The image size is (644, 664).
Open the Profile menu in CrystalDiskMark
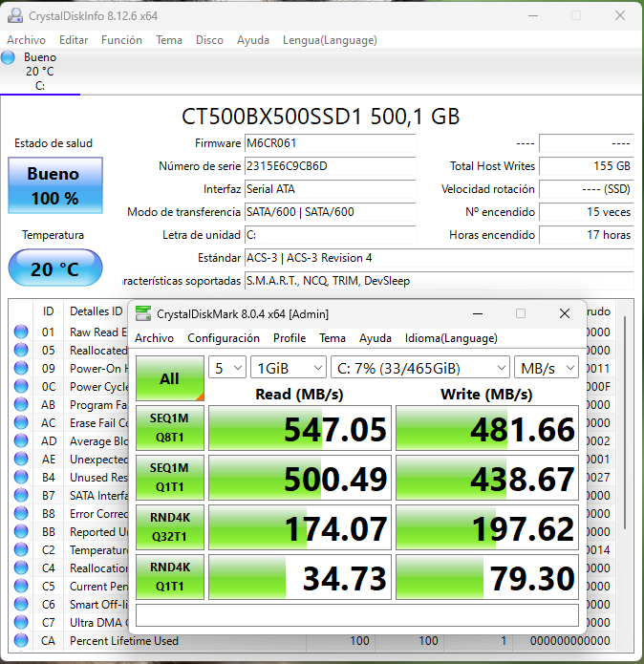[x=289, y=338]
